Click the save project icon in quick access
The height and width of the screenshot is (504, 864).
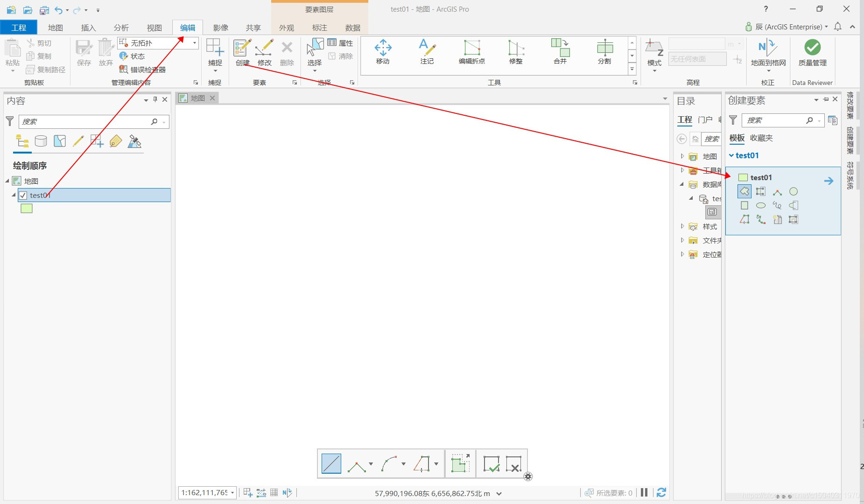[x=44, y=10]
